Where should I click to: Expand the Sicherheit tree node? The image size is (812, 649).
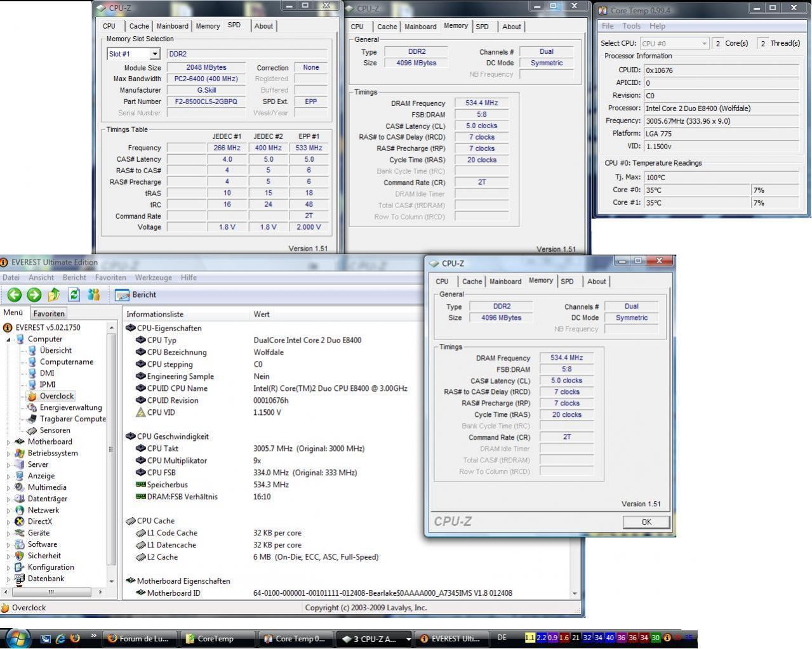tap(9, 556)
